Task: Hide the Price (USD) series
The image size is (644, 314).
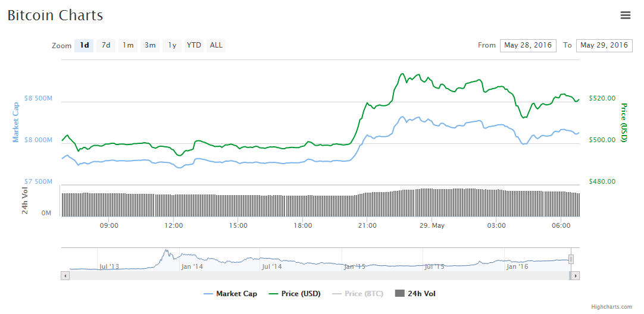Action: 296,294
